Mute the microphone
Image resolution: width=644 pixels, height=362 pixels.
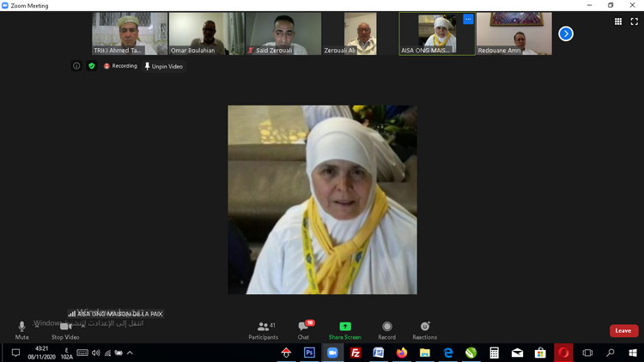[21, 328]
